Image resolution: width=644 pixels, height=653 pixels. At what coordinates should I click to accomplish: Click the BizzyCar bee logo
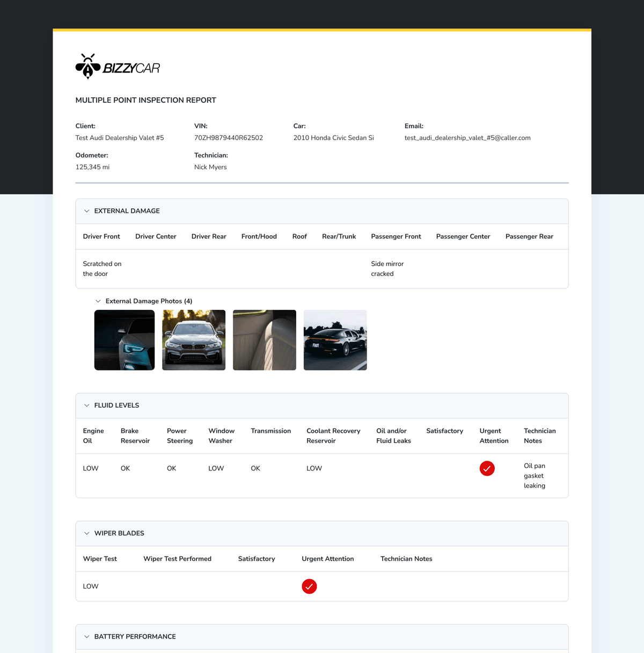click(x=87, y=66)
